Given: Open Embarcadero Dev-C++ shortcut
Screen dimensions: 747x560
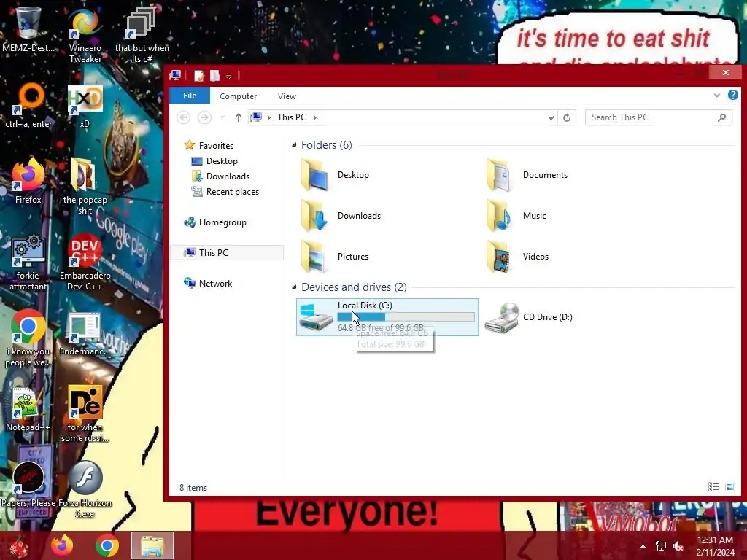Looking at the screenshot, I should (85, 262).
